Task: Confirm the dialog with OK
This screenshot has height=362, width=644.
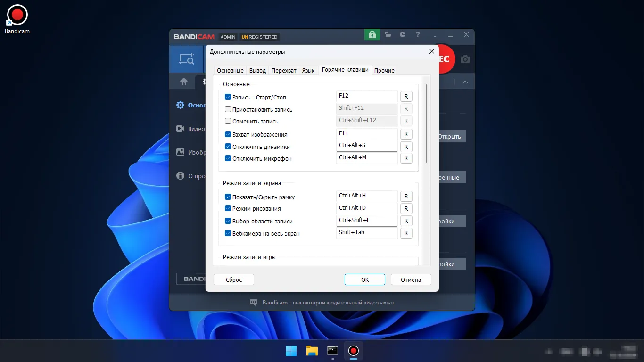Action: pyautogui.click(x=365, y=280)
